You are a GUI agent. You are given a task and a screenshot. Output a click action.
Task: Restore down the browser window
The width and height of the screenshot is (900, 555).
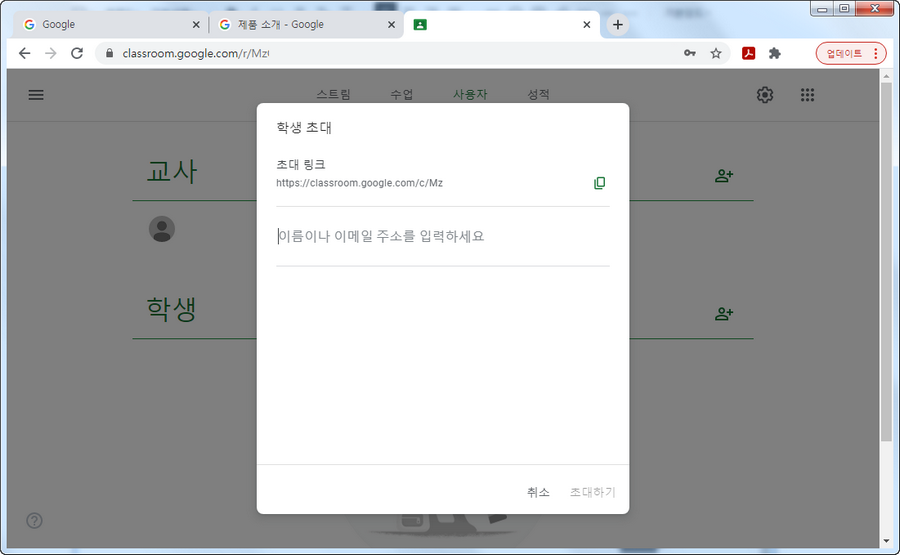click(844, 9)
